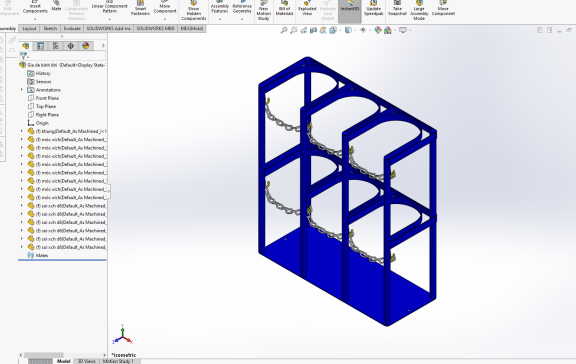Select the Right Plane in the tree
The image size is (576, 364).
(43, 115)
